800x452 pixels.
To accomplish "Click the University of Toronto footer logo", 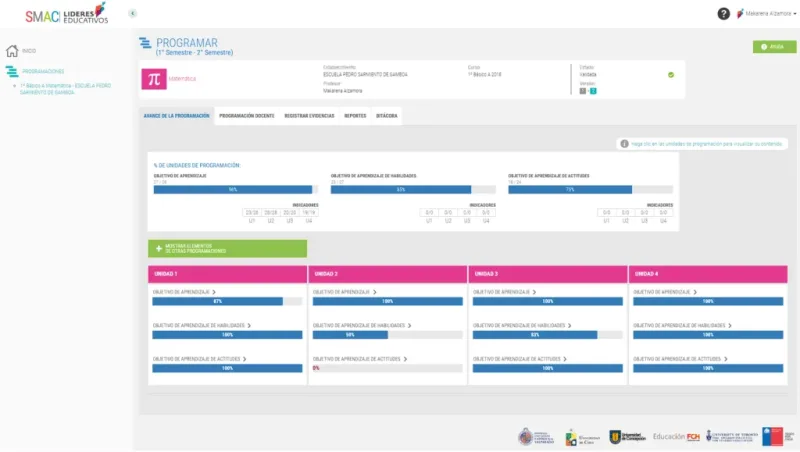I will 732,436.
